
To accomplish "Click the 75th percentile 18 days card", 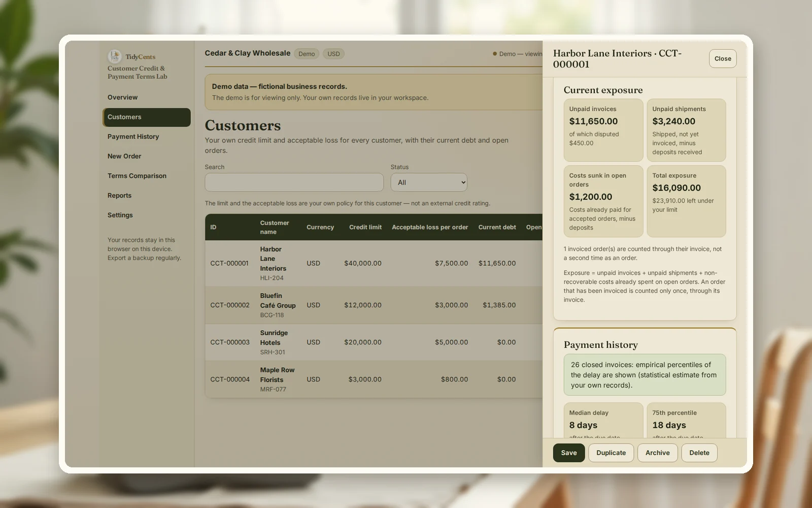I will (x=686, y=421).
